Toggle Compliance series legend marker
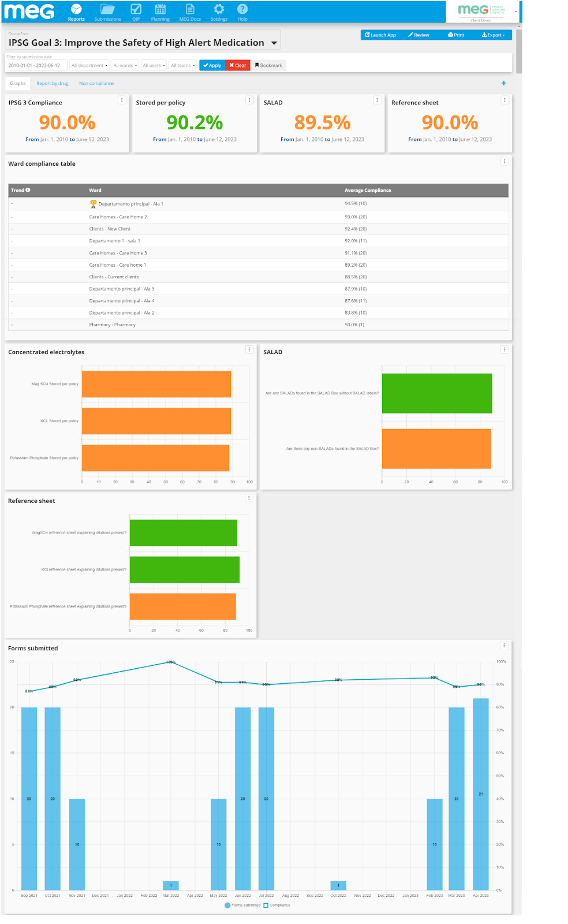Screen dimensions: 568x924 [266, 905]
